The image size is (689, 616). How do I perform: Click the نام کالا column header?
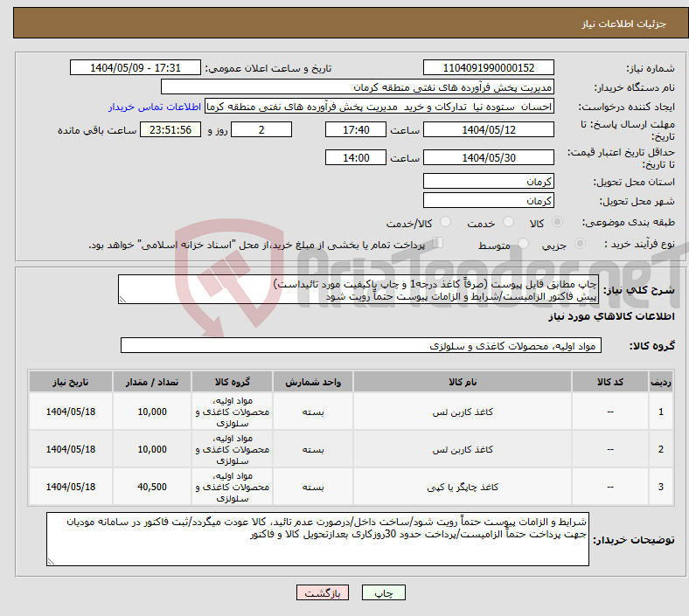(x=463, y=383)
